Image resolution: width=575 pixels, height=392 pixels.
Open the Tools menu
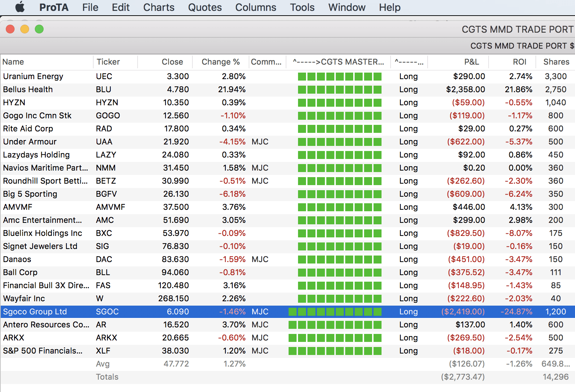(x=302, y=7)
